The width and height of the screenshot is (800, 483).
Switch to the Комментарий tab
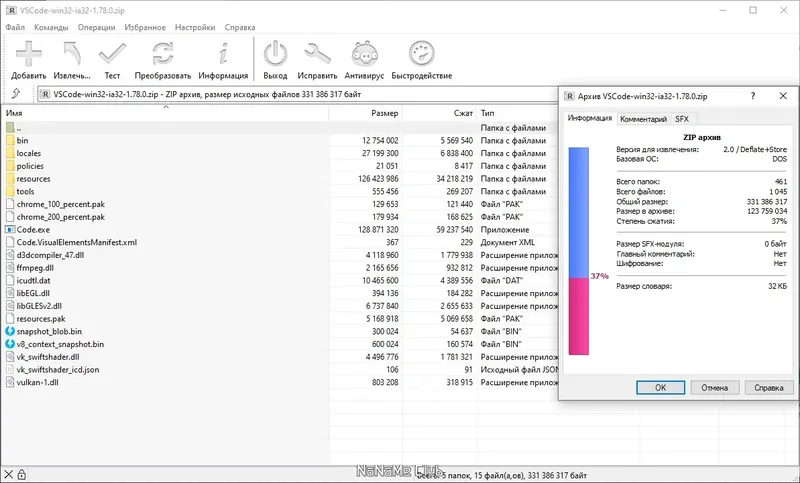pyautogui.click(x=643, y=119)
